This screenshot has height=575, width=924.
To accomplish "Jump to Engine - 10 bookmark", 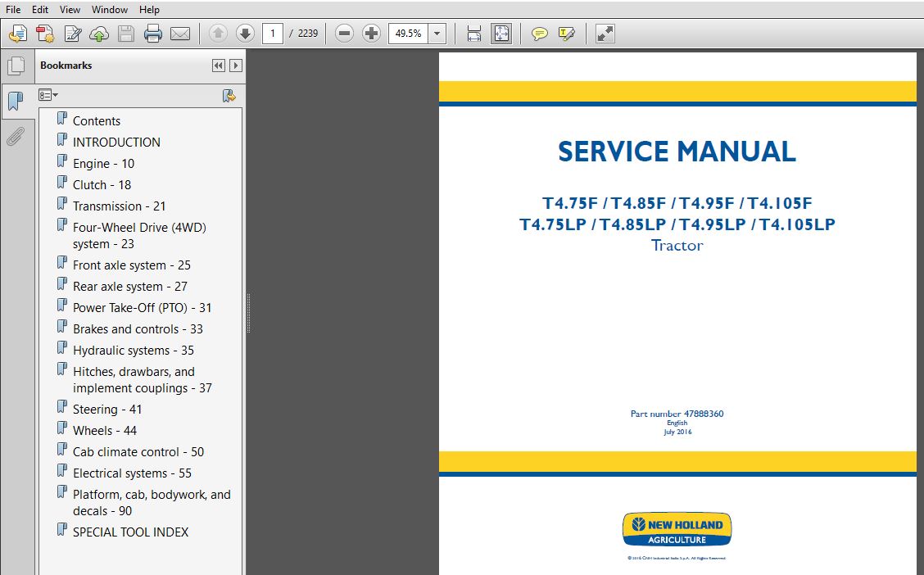I will (x=104, y=164).
